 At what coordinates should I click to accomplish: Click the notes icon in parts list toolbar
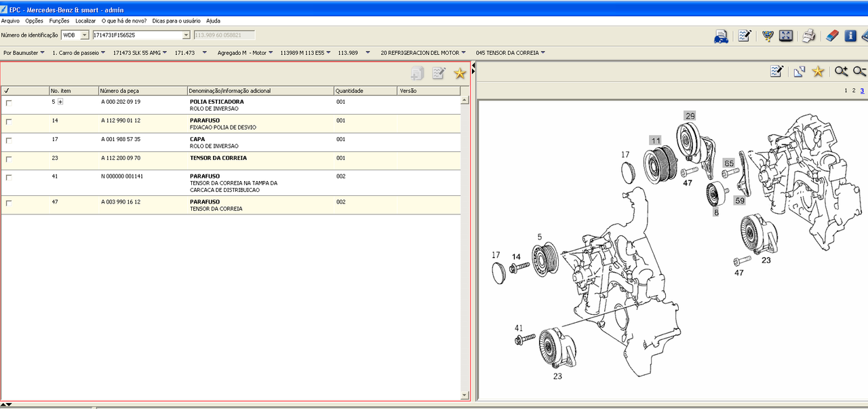(439, 73)
